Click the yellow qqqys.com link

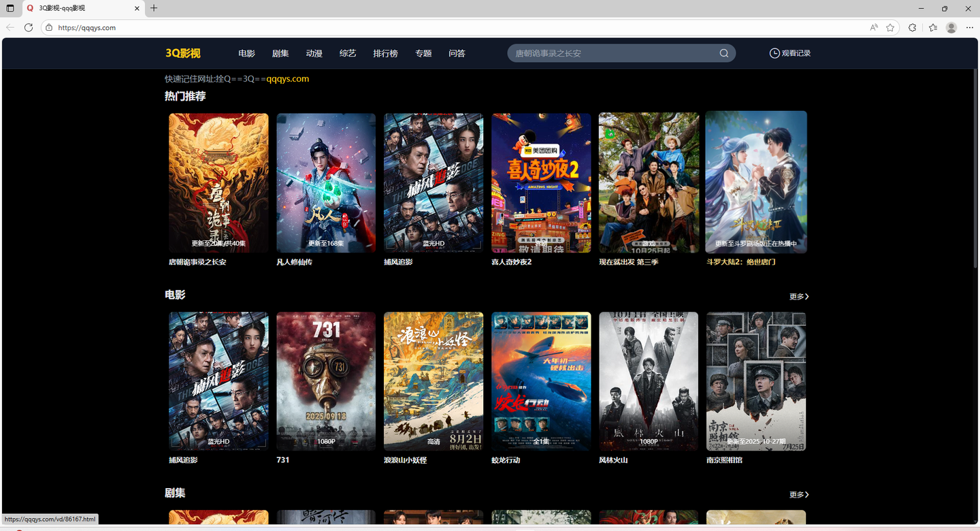point(287,78)
